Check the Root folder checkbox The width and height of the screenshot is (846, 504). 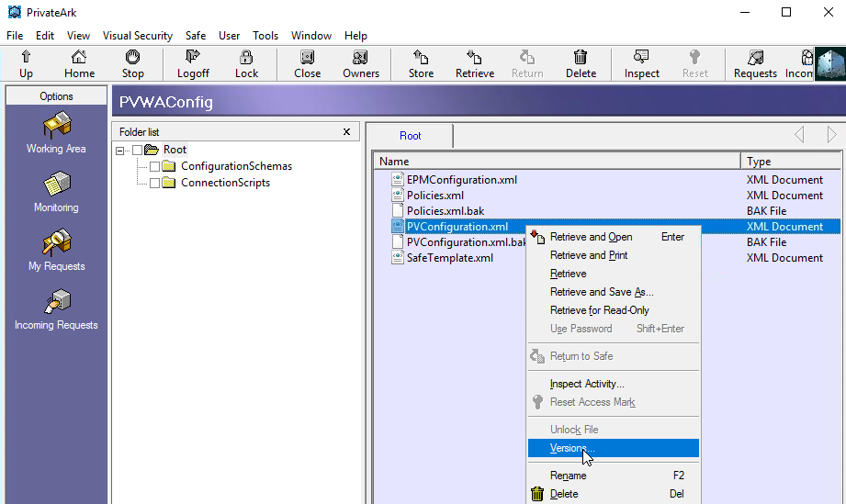click(x=138, y=150)
